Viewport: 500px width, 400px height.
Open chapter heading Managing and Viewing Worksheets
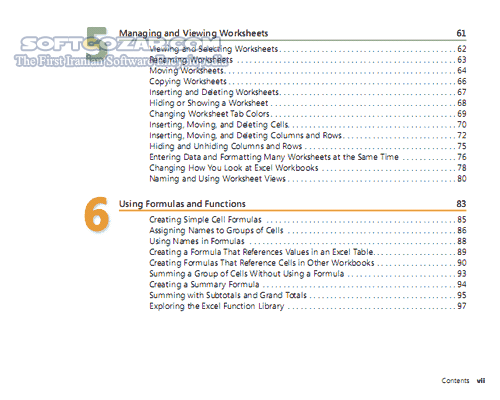pyautogui.click(x=193, y=33)
